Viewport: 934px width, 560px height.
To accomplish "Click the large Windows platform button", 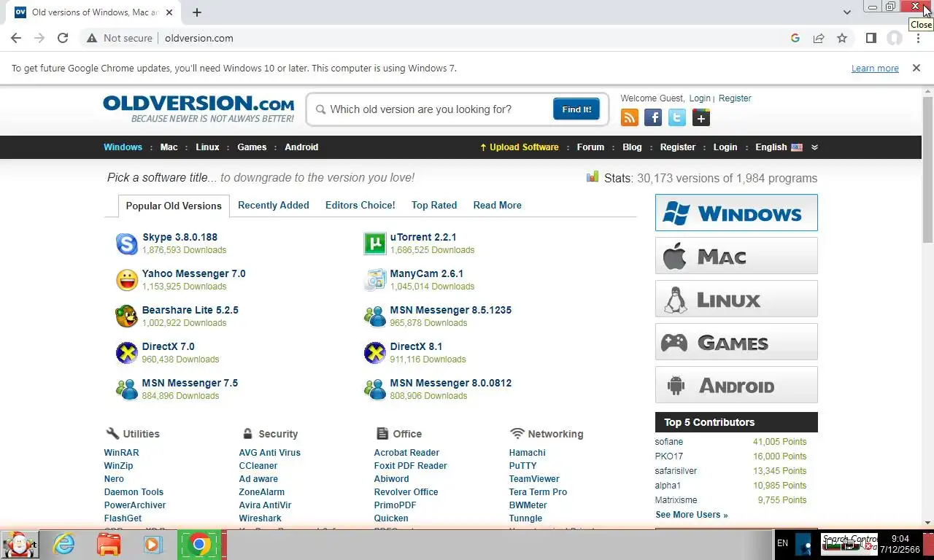I will (x=736, y=213).
